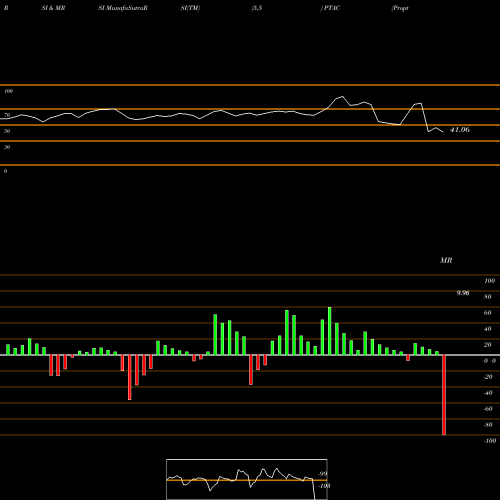Click the 'SI & MR' header text
The width and height of the screenshot is (500, 500).
(x=53, y=8)
